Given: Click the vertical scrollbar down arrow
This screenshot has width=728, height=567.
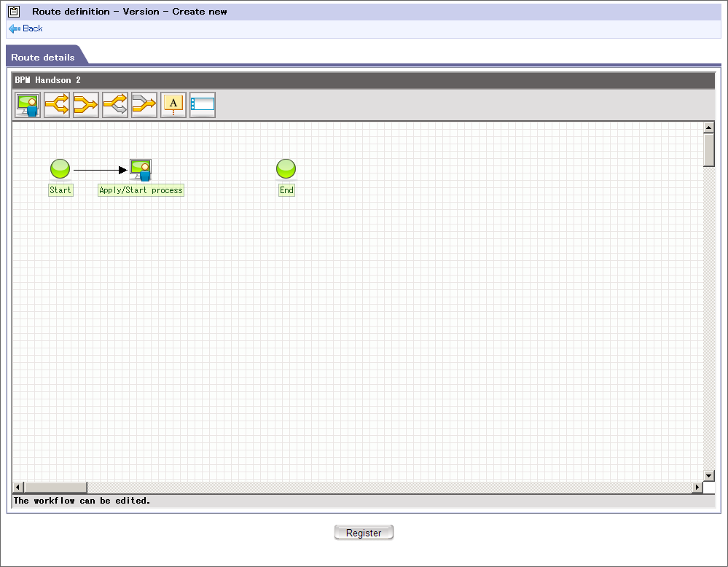Looking at the screenshot, I should click(708, 475).
